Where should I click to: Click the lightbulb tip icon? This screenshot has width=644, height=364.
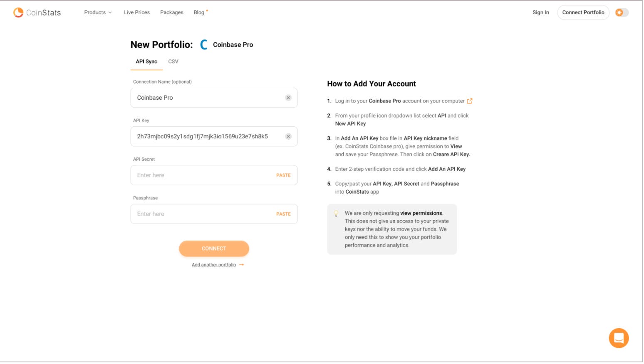[336, 214]
